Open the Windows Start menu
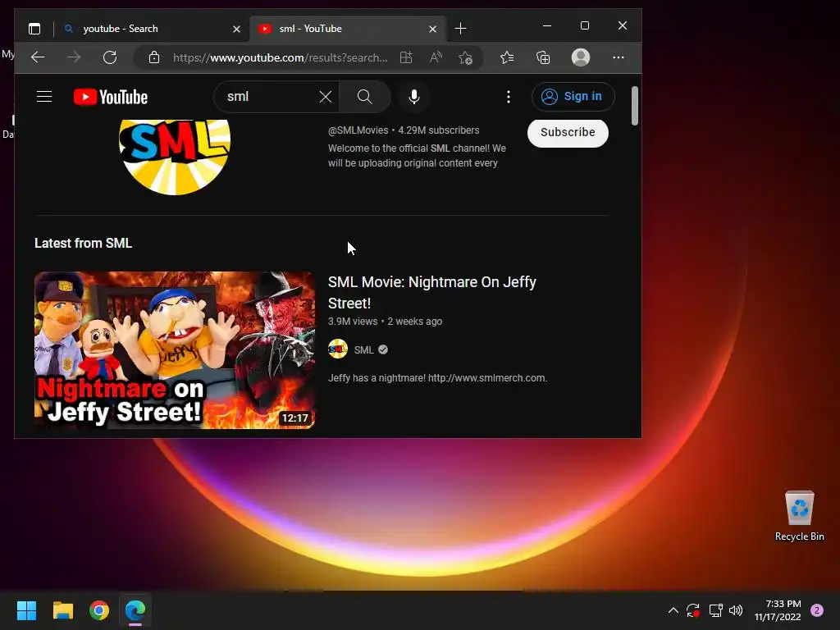 26,610
